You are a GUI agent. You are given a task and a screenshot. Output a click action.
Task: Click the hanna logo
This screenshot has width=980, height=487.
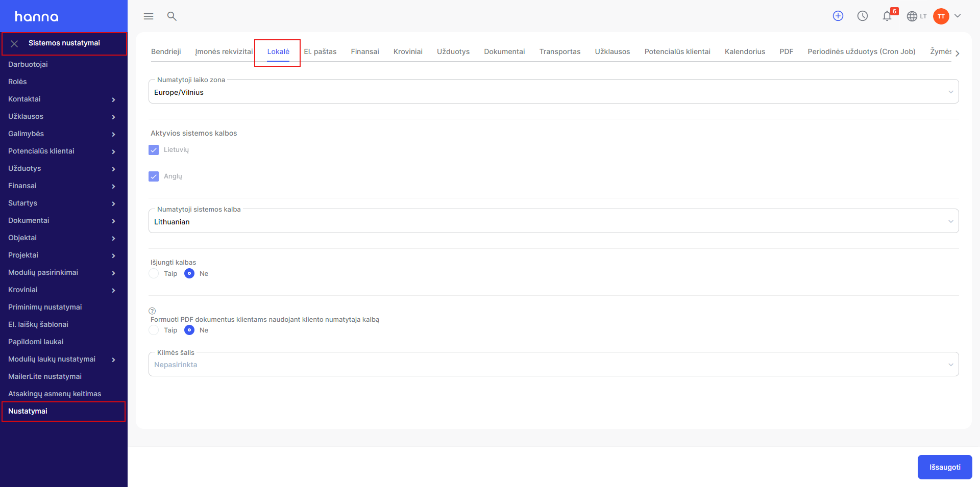37,17
